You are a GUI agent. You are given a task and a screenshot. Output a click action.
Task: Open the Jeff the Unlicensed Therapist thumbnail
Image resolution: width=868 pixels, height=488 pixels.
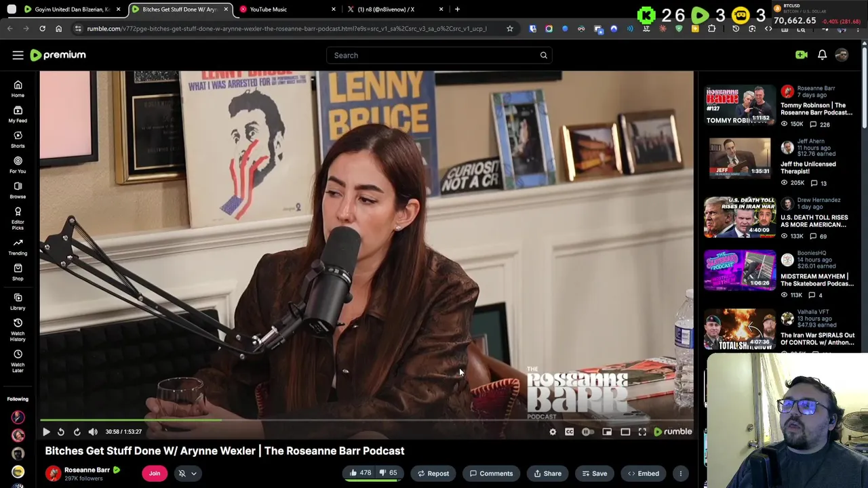tap(740, 158)
